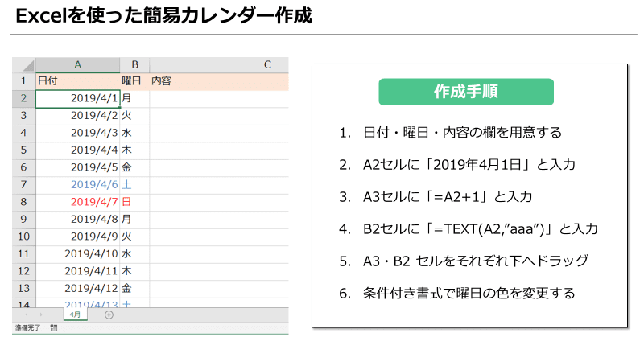The image size is (644, 362).
Task: Click the add new sheet plus icon
Action: pos(109,315)
